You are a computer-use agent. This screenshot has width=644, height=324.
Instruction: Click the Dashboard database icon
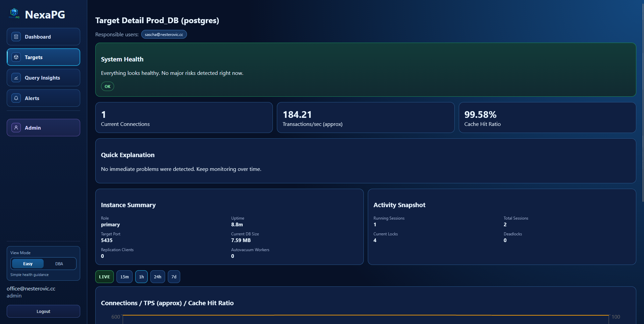[16, 37]
